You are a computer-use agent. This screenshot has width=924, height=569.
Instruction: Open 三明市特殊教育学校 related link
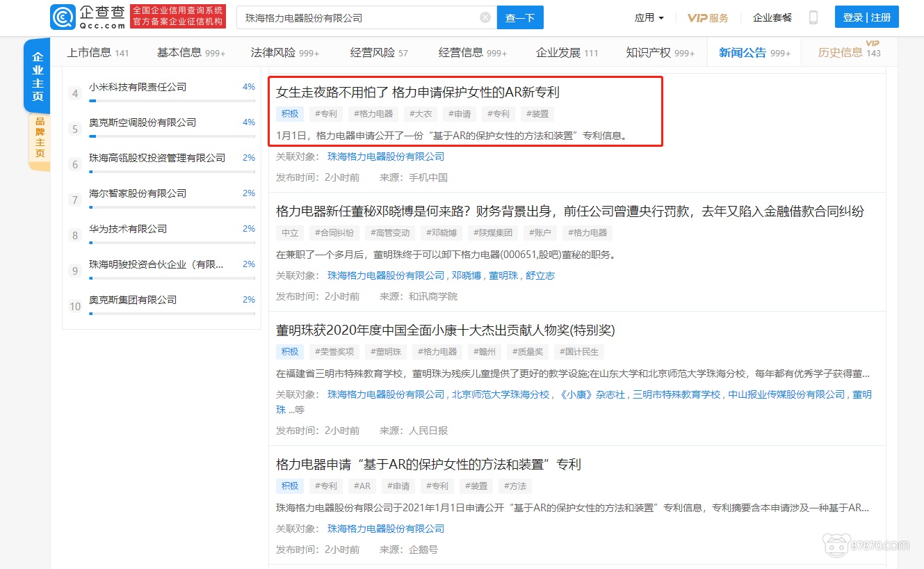(x=676, y=394)
